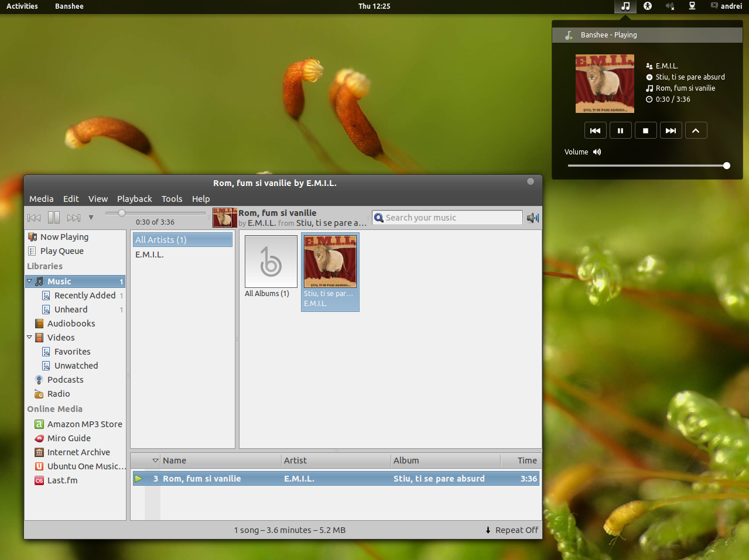
Task: Open the system volume icon in top panel
Action: click(670, 6)
